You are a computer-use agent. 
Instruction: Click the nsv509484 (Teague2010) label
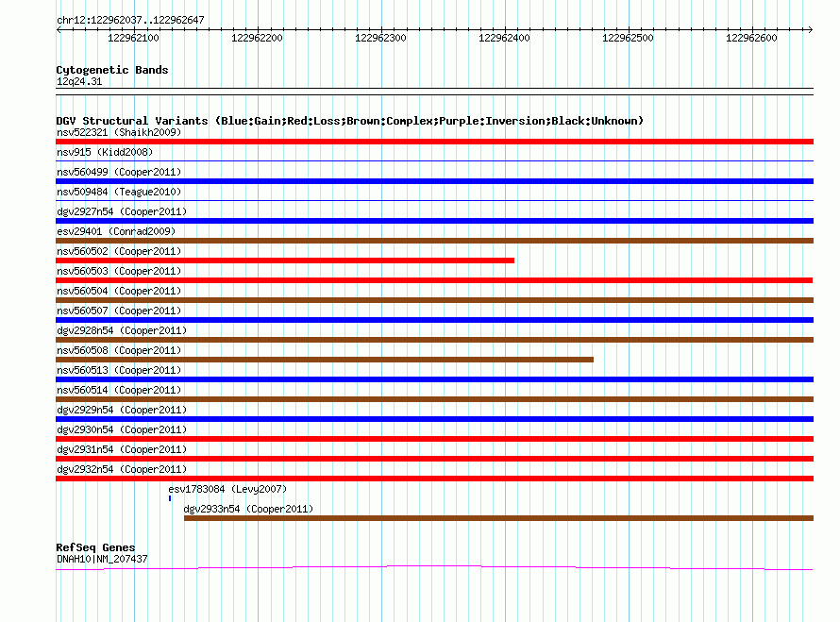pyautogui.click(x=119, y=192)
